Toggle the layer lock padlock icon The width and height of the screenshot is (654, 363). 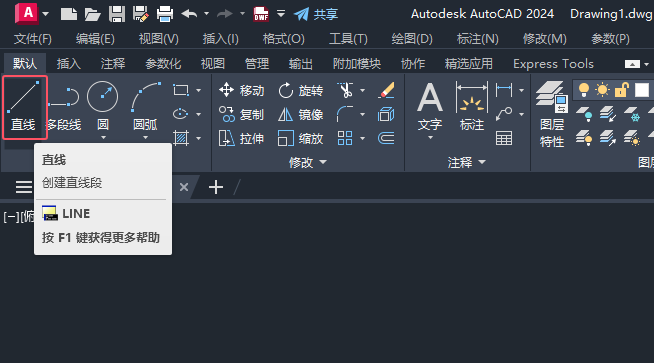(621, 90)
